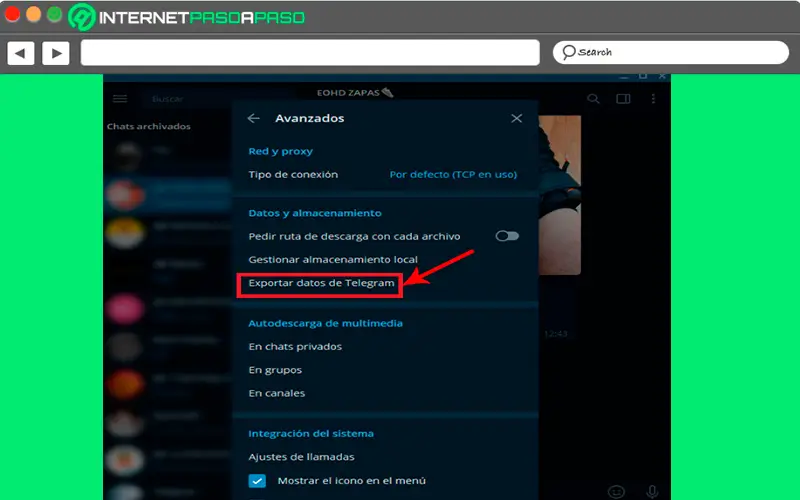Click Red y proxy section heading
This screenshot has width=800, height=500.
coord(280,152)
